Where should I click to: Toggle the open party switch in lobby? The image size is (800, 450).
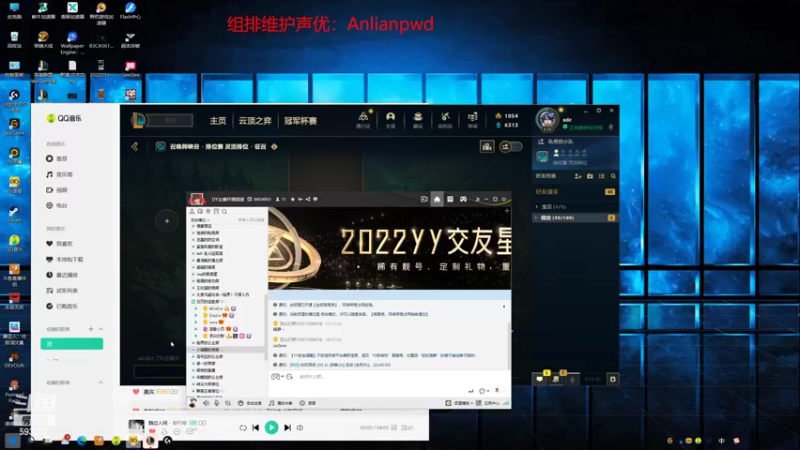pos(511,147)
